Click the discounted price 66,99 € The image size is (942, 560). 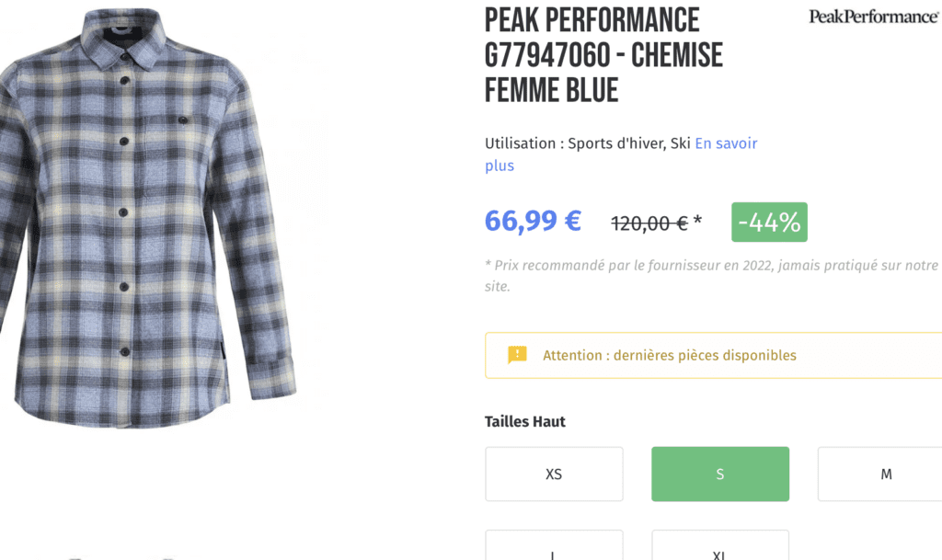(x=533, y=221)
